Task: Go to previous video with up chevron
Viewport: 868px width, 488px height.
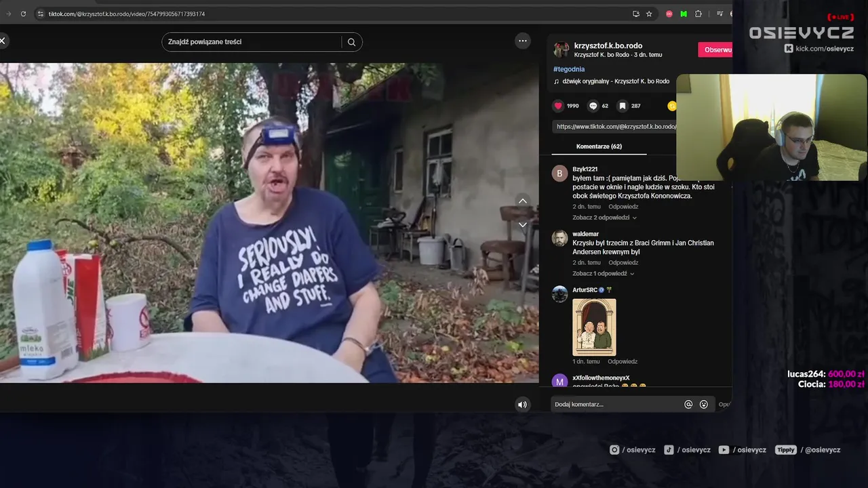Action: click(x=523, y=201)
